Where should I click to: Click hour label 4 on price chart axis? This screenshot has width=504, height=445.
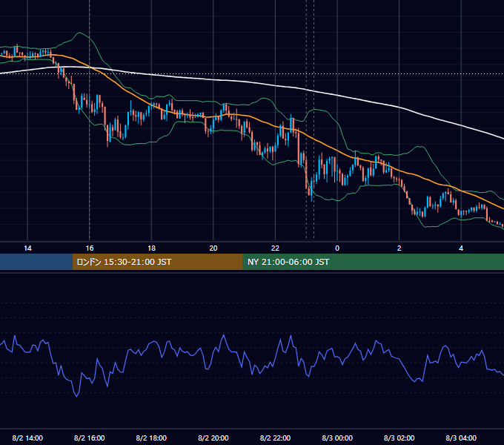click(x=461, y=248)
